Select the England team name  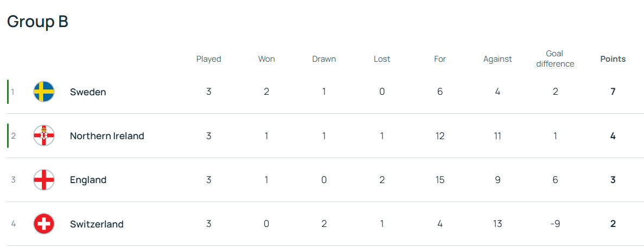pos(88,180)
